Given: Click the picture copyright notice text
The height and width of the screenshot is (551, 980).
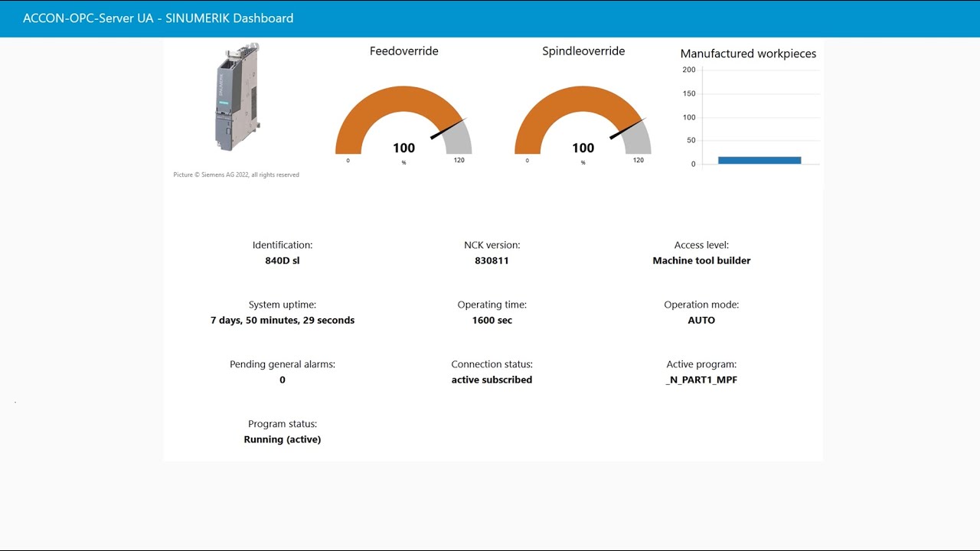Looking at the screenshot, I should click(x=237, y=174).
